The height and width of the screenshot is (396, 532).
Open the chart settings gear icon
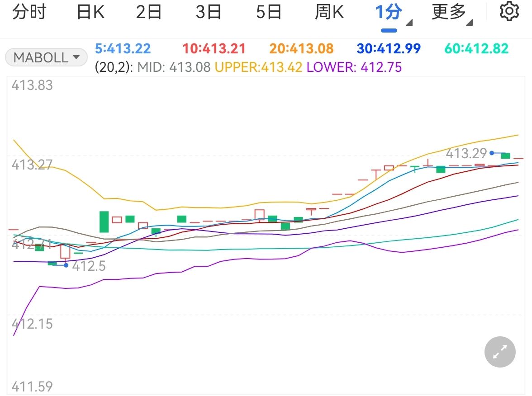click(x=509, y=11)
